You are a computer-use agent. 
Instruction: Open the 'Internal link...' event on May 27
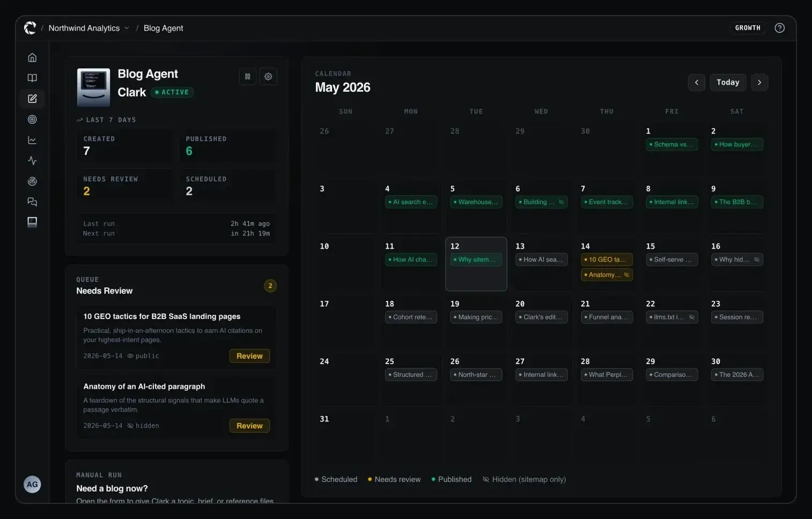541,375
